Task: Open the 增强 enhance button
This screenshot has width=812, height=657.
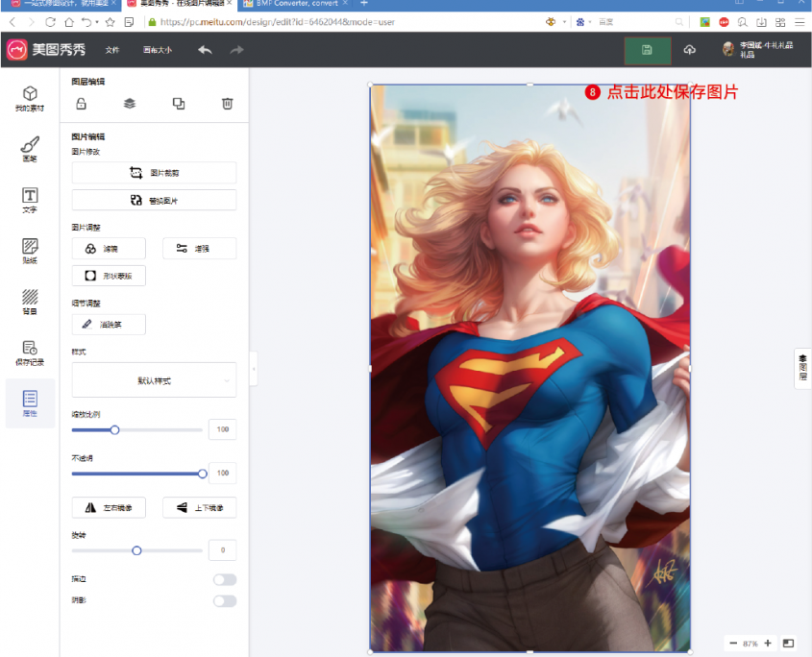Action: pos(199,249)
